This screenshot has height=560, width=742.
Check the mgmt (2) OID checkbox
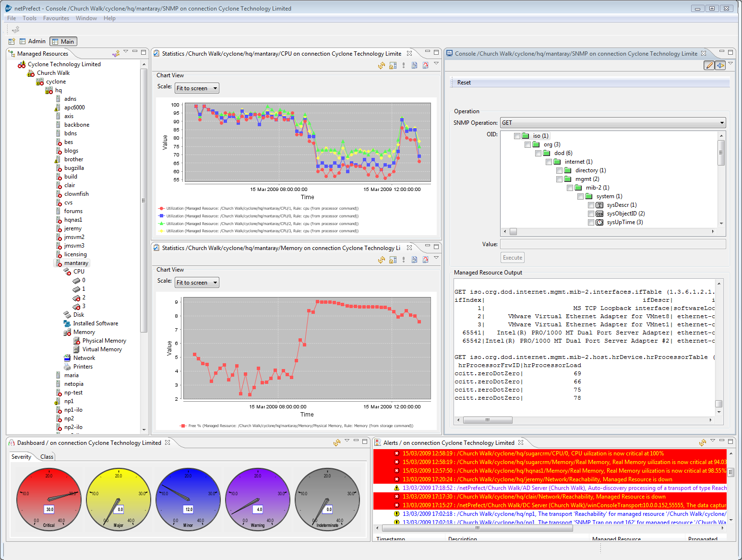pos(559,179)
